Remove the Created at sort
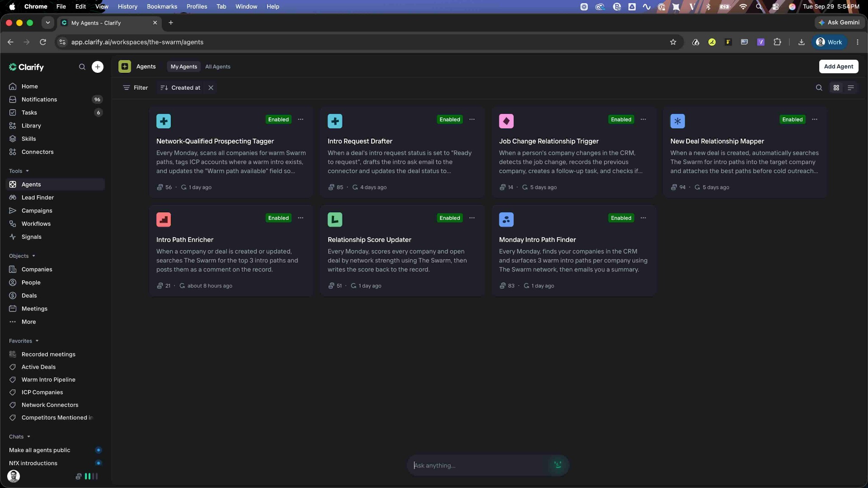This screenshot has width=868, height=488. point(211,88)
